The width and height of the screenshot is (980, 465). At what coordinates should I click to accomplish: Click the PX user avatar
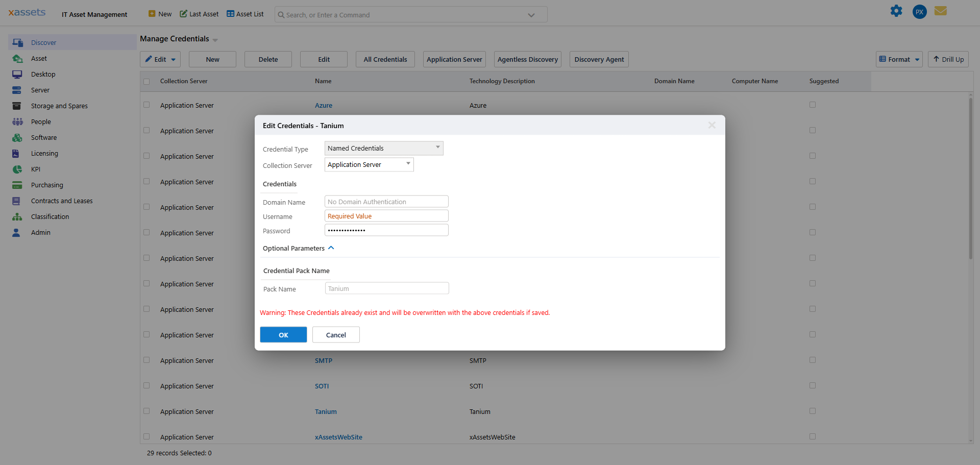pyautogui.click(x=919, y=12)
